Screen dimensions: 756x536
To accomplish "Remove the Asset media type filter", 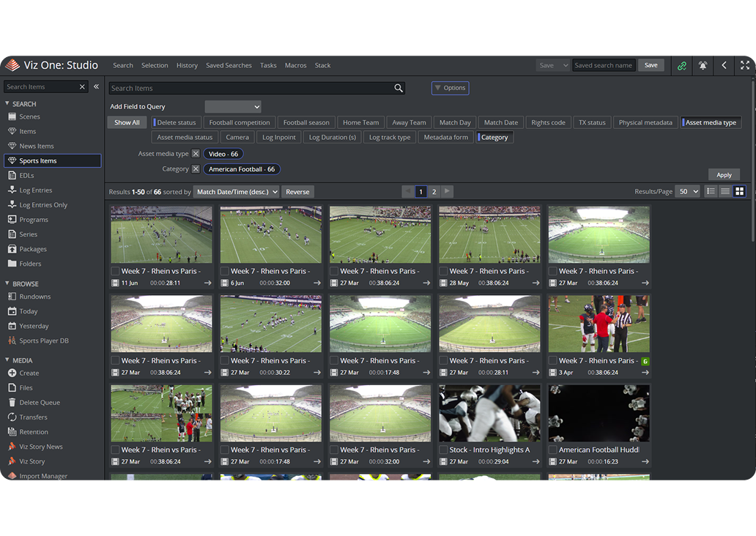I will (196, 154).
